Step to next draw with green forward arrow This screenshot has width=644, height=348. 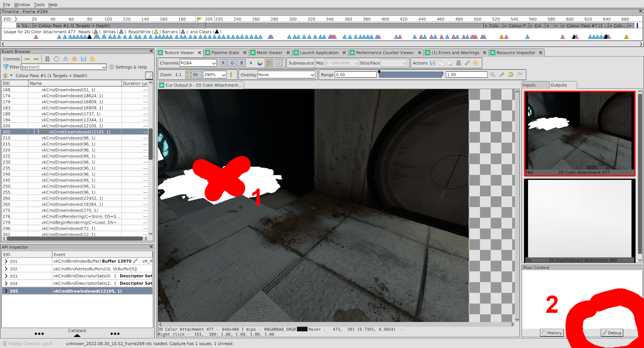36,59
